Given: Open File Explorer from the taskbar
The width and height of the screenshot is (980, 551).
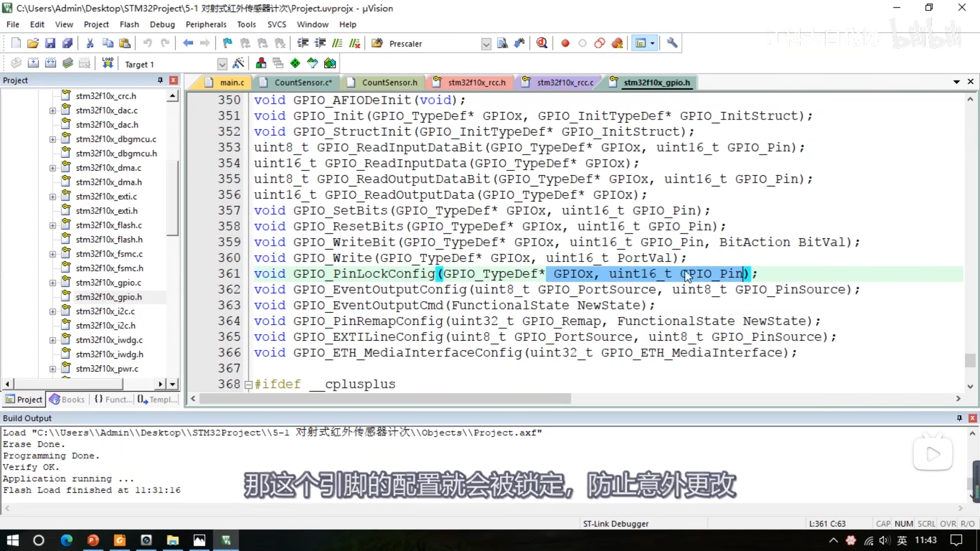Looking at the screenshot, I should pos(173,540).
